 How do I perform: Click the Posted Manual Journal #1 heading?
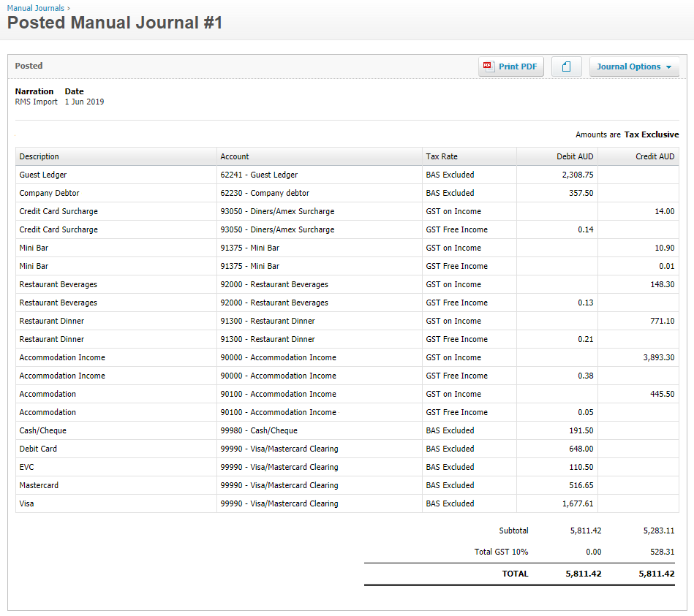click(115, 23)
